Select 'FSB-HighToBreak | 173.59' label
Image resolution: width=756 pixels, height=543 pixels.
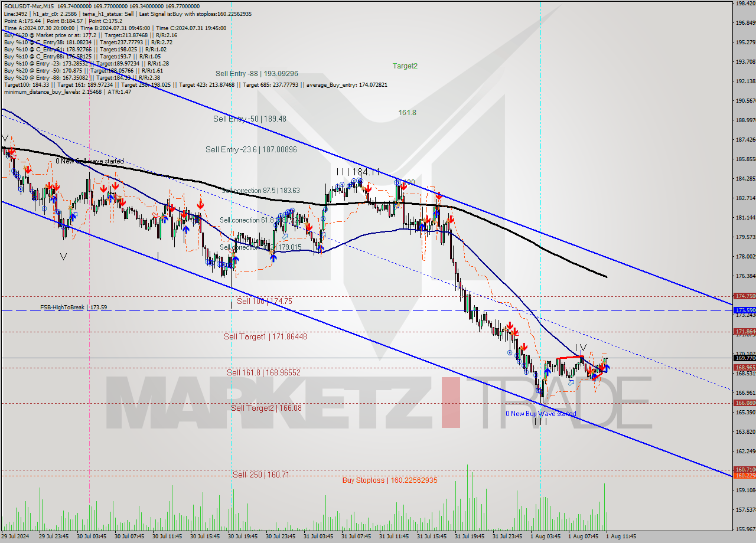point(74,308)
